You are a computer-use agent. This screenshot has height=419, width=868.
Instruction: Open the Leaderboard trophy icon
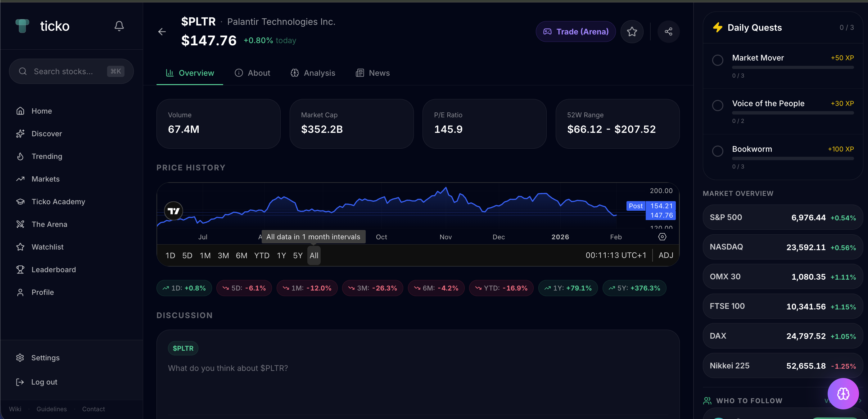pyautogui.click(x=20, y=269)
